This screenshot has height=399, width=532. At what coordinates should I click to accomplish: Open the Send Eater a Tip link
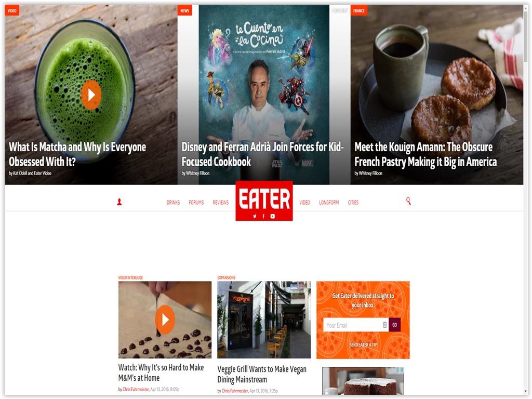coord(363,345)
